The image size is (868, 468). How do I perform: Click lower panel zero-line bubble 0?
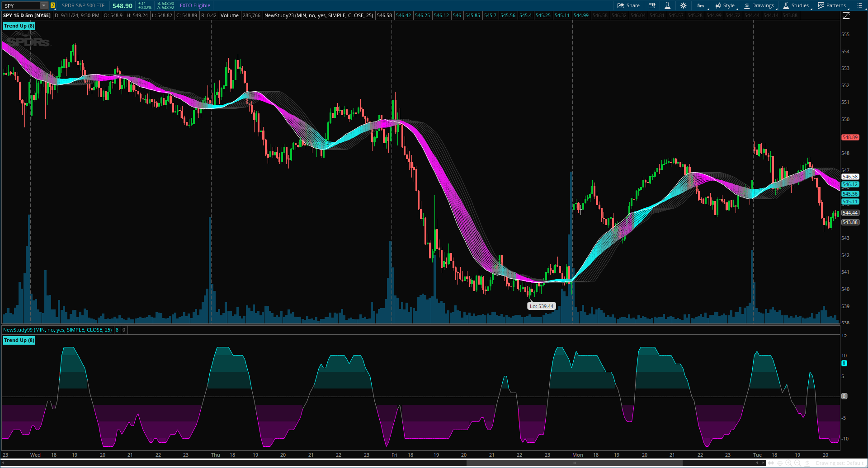pos(844,396)
